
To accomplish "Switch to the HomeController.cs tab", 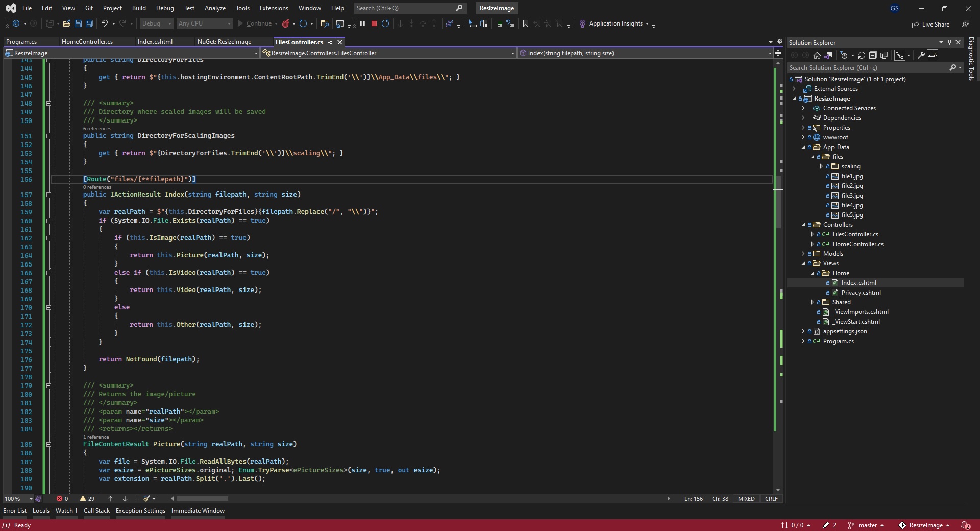I will 87,42.
